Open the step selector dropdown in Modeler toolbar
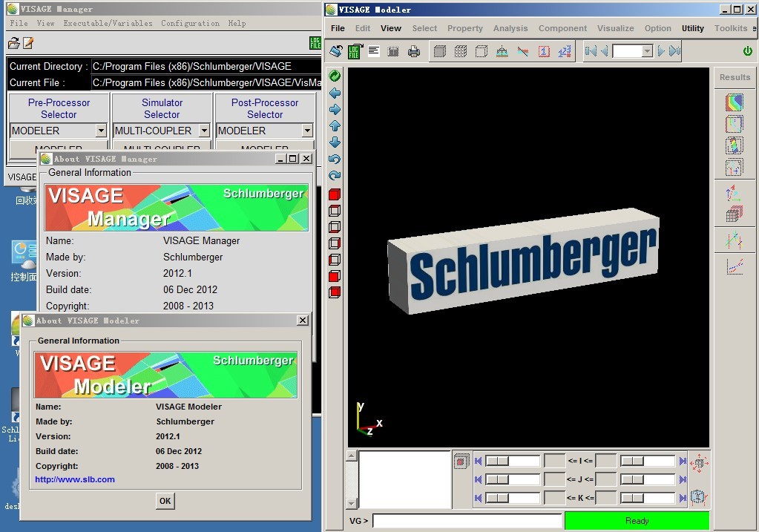The width and height of the screenshot is (759, 532). [x=647, y=51]
